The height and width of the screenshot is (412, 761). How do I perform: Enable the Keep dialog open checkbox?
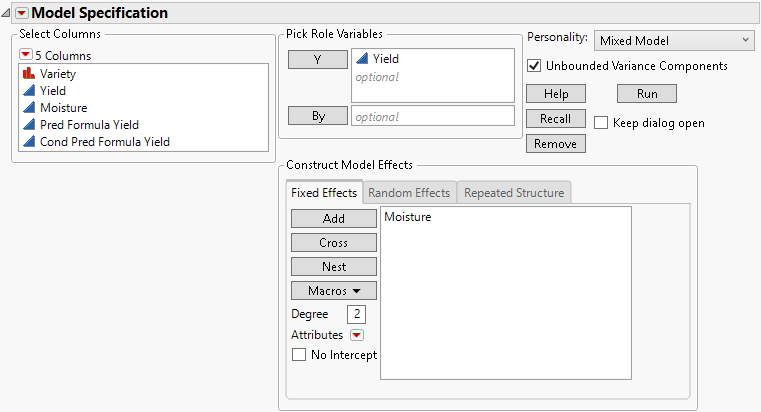point(601,123)
